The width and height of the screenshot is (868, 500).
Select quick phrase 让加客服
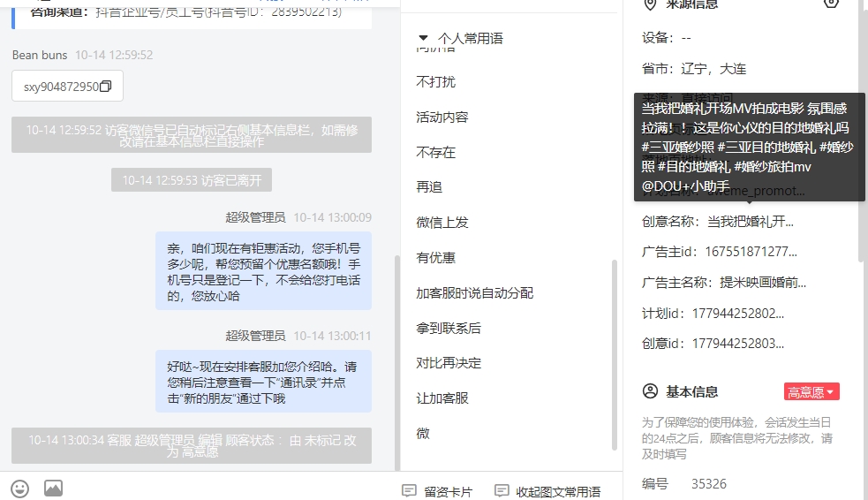click(x=442, y=398)
